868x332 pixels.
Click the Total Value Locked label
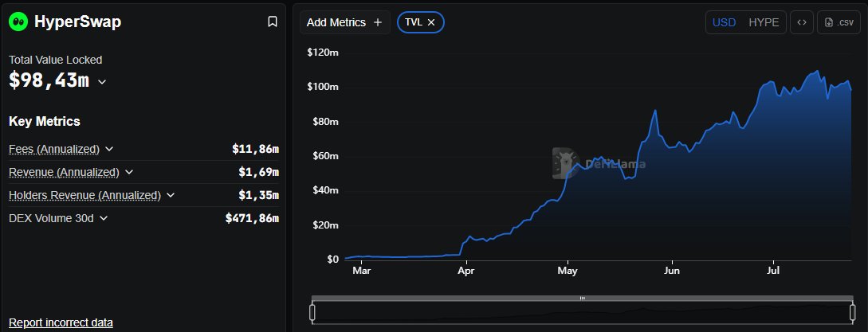pos(55,60)
